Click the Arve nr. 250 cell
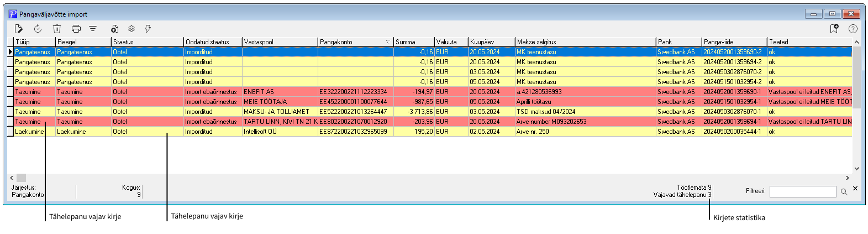The width and height of the screenshot is (868, 234). (585, 132)
